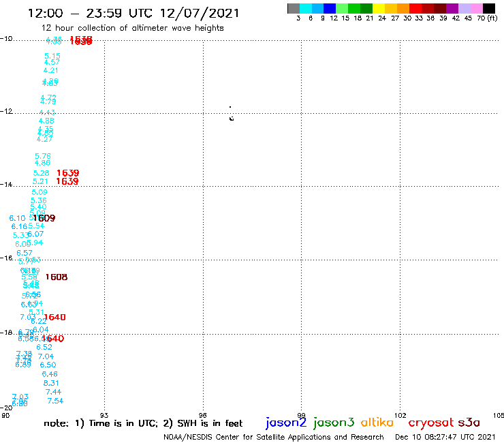The image size is (504, 443).
Task: Select the cryosat satellite legend label
Action: pos(430,423)
